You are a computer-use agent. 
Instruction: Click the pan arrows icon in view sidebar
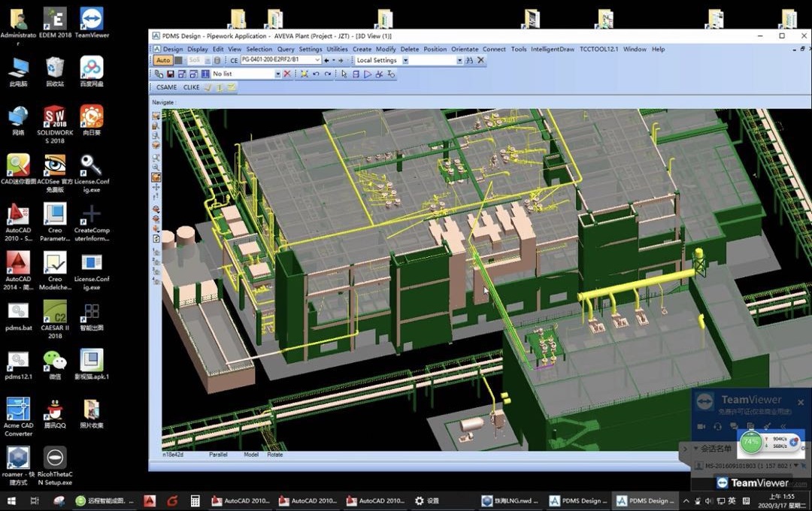point(156,187)
